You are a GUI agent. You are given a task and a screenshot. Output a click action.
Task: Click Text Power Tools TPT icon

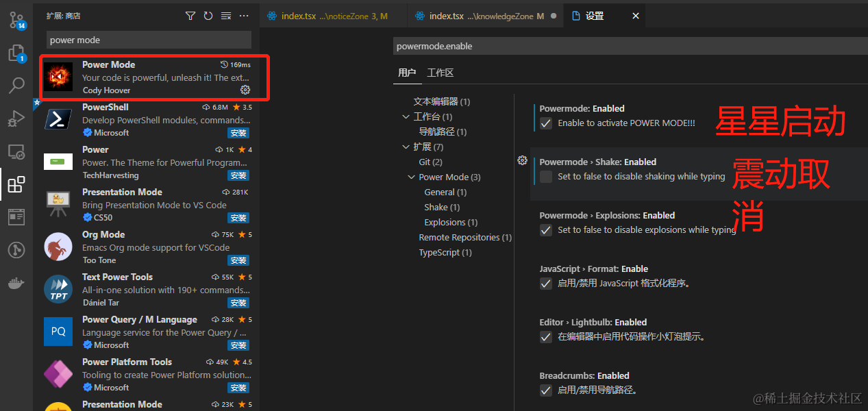tap(58, 289)
